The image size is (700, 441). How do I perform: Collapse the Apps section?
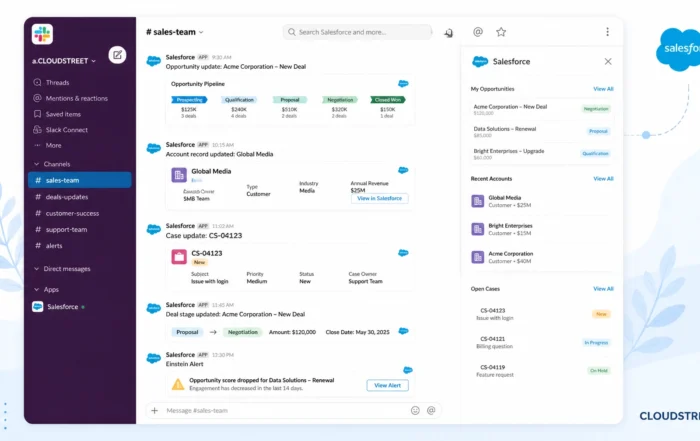pyautogui.click(x=37, y=290)
